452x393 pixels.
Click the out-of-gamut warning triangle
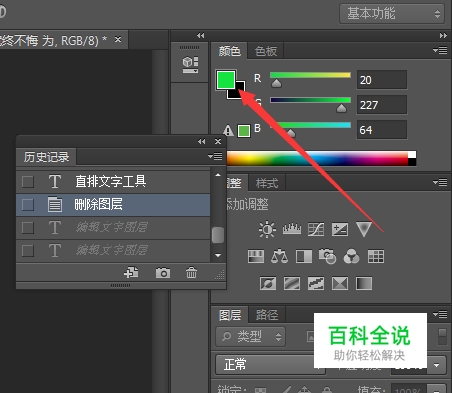click(x=228, y=130)
